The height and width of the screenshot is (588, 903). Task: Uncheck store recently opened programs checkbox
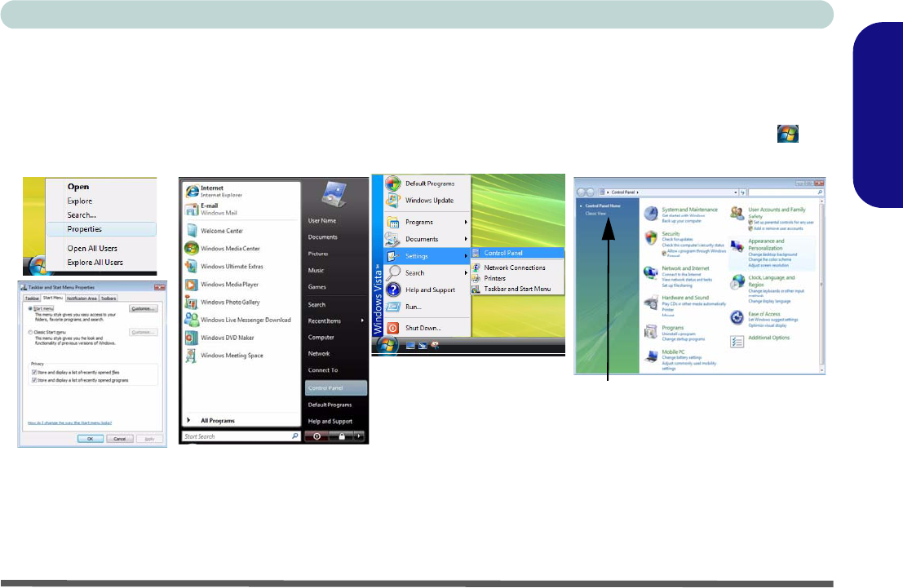pos(33,378)
